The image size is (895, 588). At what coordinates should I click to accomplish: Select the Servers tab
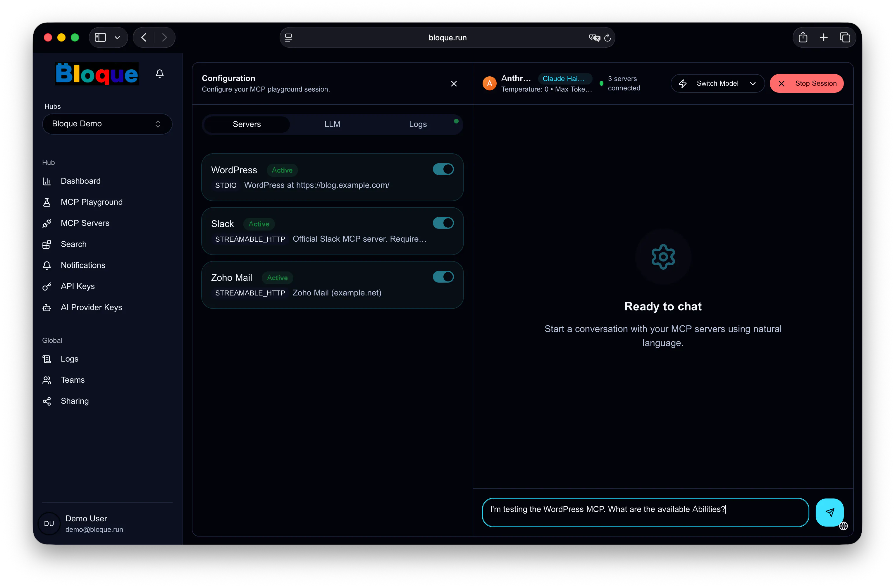click(x=247, y=124)
